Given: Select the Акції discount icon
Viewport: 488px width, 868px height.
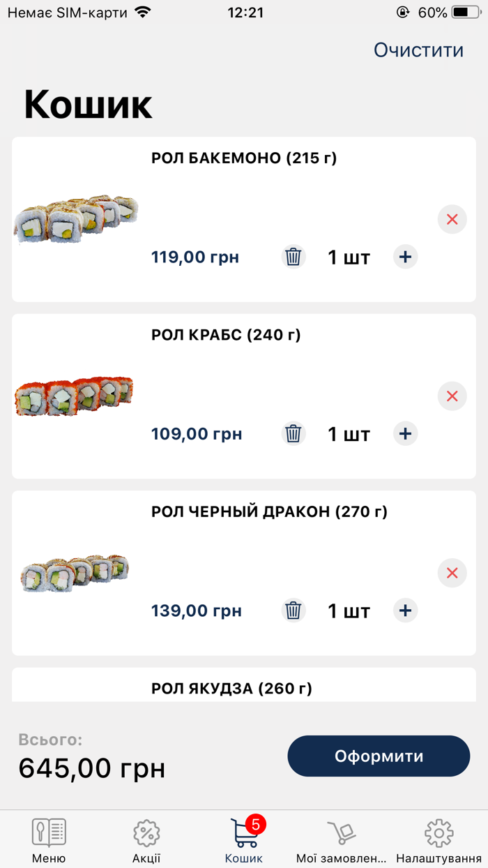Looking at the screenshot, I should (x=146, y=834).
